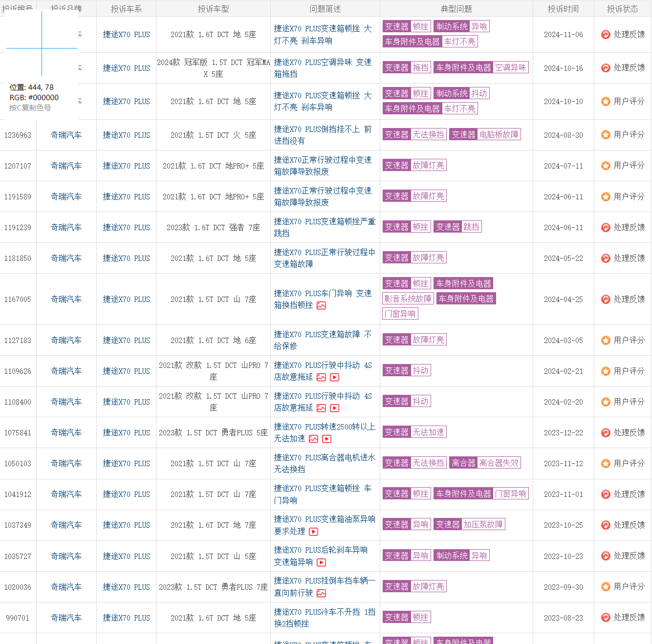Play video icon in complaint 1109626 row
652x644 pixels.
(334, 377)
